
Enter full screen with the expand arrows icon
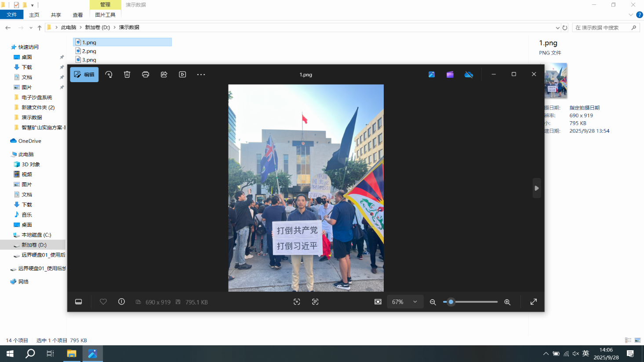(x=533, y=302)
